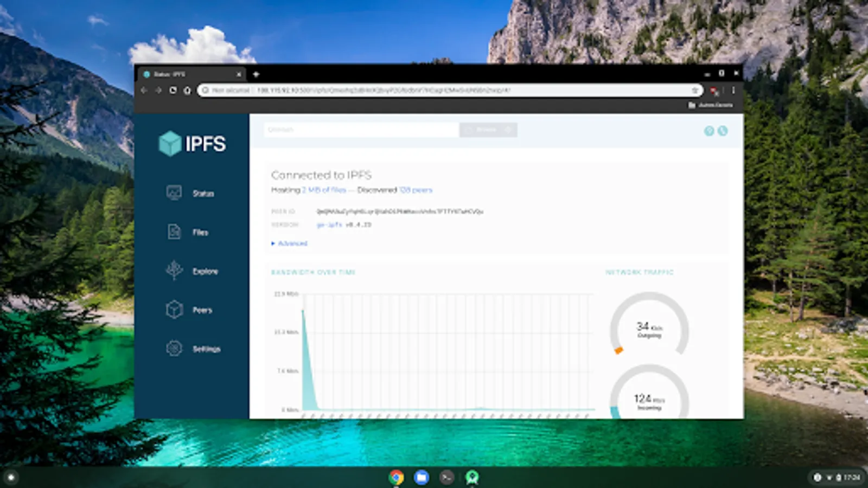Open a new browser tab

point(256,74)
